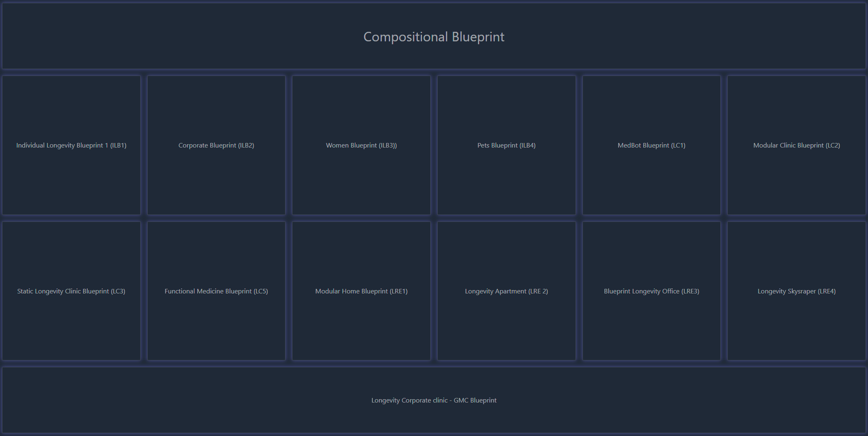Click the Modular Home Blueprint (LRE1) label text

(361, 291)
